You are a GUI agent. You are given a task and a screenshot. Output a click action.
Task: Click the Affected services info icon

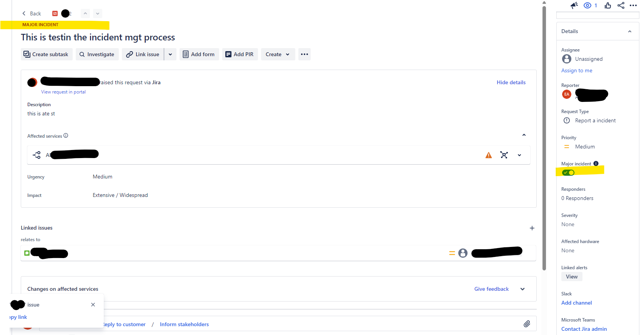tap(66, 135)
